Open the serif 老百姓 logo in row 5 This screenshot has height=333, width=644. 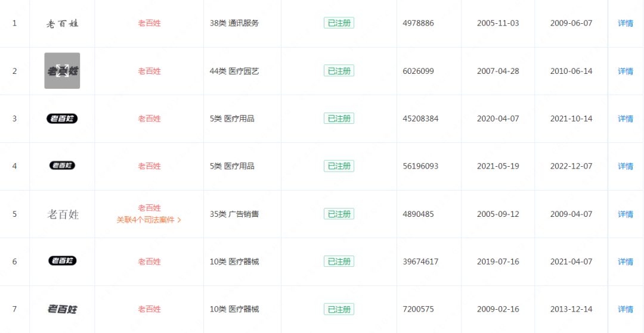[x=63, y=214]
